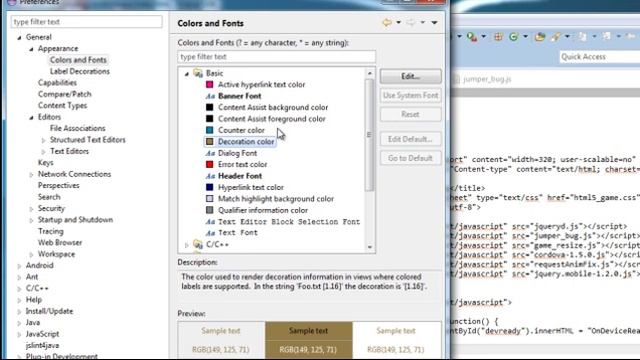
Task: Expand the Network Connections node
Action: coord(31,174)
